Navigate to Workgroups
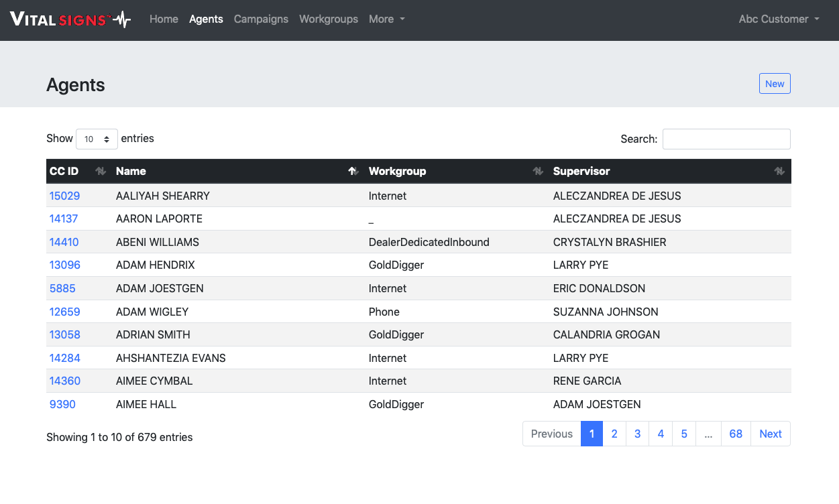Viewport: 839px width, 504px height. click(329, 19)
